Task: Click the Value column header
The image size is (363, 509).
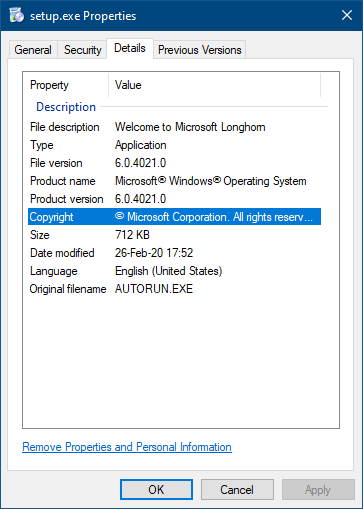Action: click(128, 85)
